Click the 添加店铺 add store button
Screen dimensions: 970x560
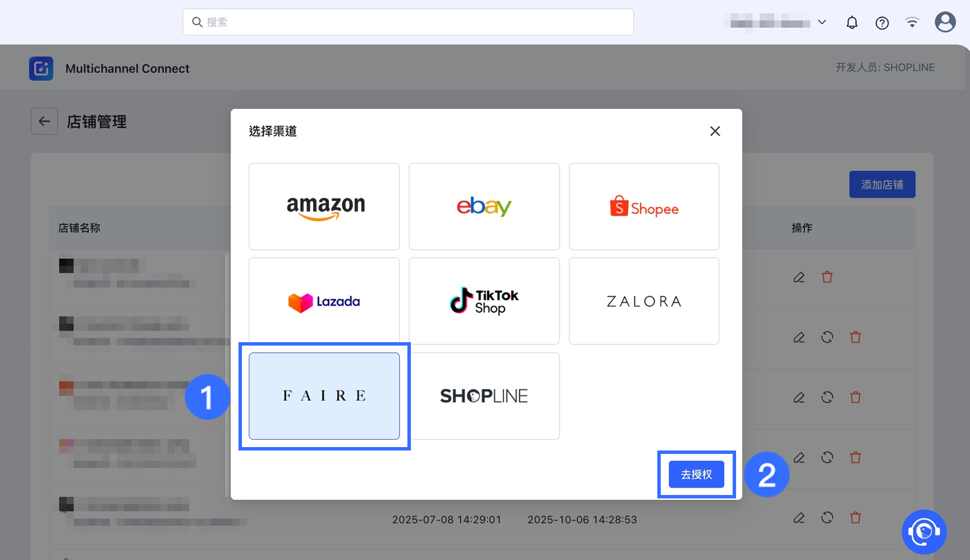click(x=882, y=185)
